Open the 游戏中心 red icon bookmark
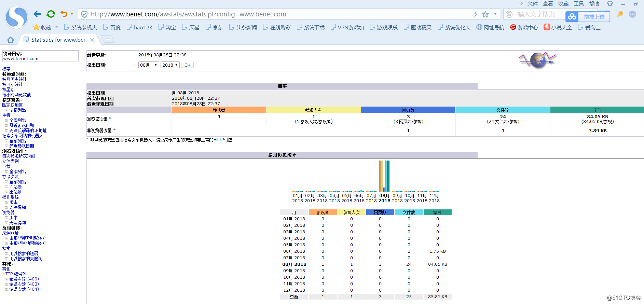The height and width of the screenshot is (304, 644). (524, 27)
